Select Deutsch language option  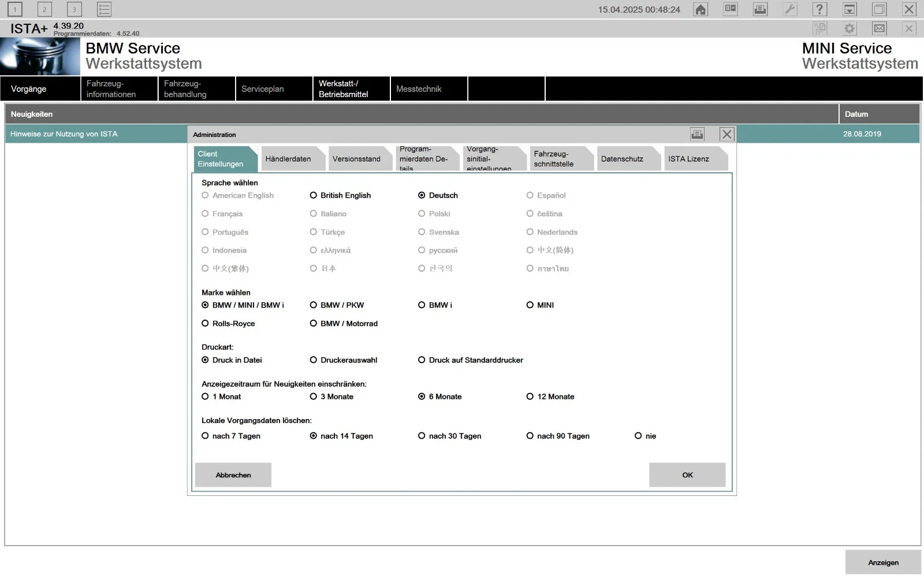click(x=438, y=195)
